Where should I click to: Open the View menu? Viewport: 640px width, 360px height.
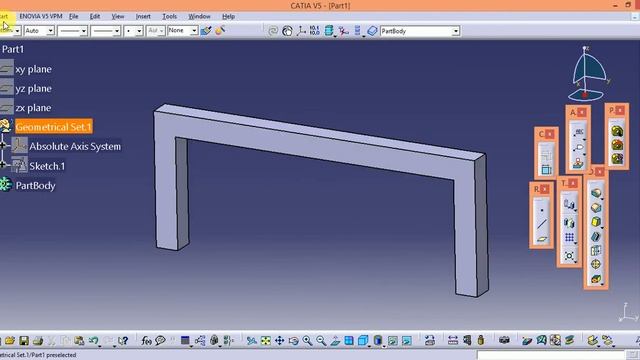click(118, 16)
